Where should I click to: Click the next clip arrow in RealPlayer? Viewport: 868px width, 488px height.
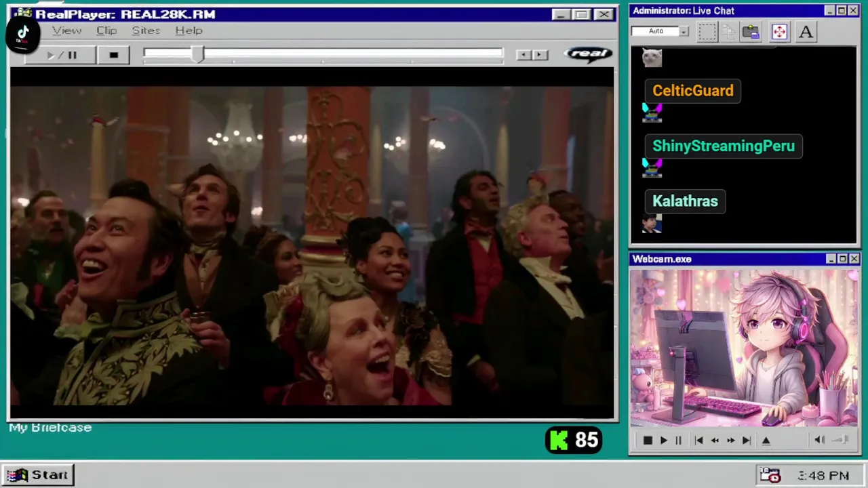(x=540, y=55)
